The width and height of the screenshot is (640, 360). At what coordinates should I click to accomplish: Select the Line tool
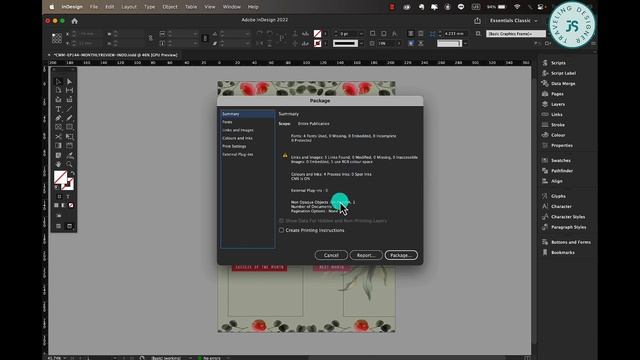click(x=69, y=109)
